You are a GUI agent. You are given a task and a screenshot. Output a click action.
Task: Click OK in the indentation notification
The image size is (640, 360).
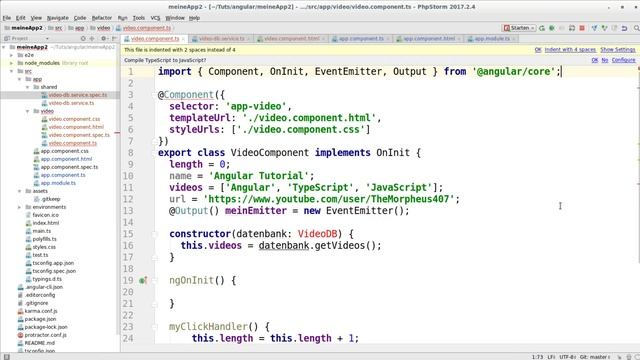(x=538, y=50)
